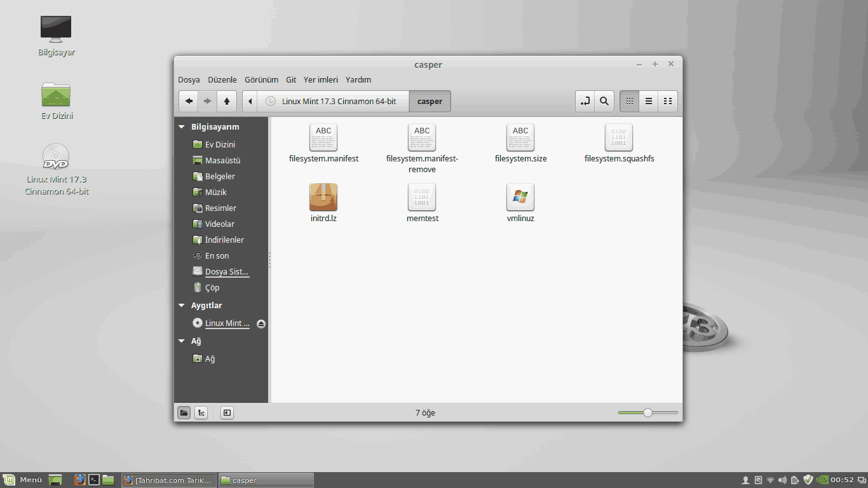Screen dimensions: 868x488
Task: Select the memtest binary file icon
Action: pos(422,197)
